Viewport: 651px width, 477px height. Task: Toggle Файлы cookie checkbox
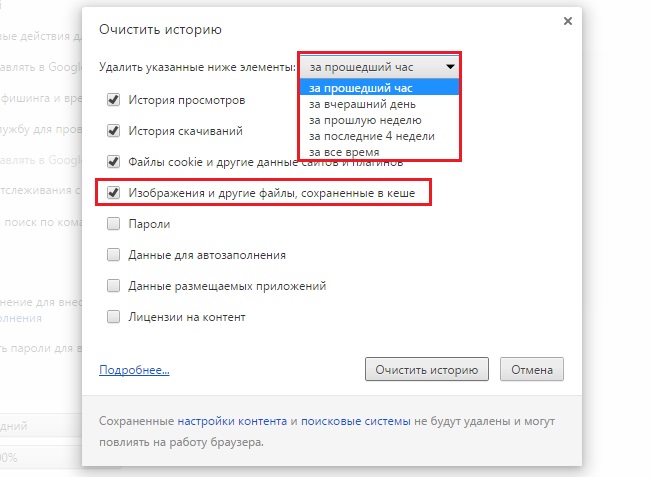click(113, 161)
